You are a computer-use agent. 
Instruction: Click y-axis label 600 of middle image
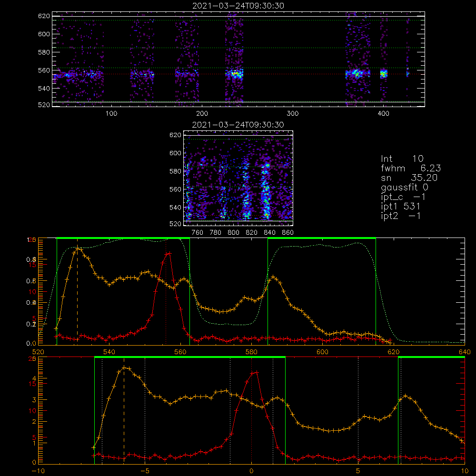tap(175, 153)
